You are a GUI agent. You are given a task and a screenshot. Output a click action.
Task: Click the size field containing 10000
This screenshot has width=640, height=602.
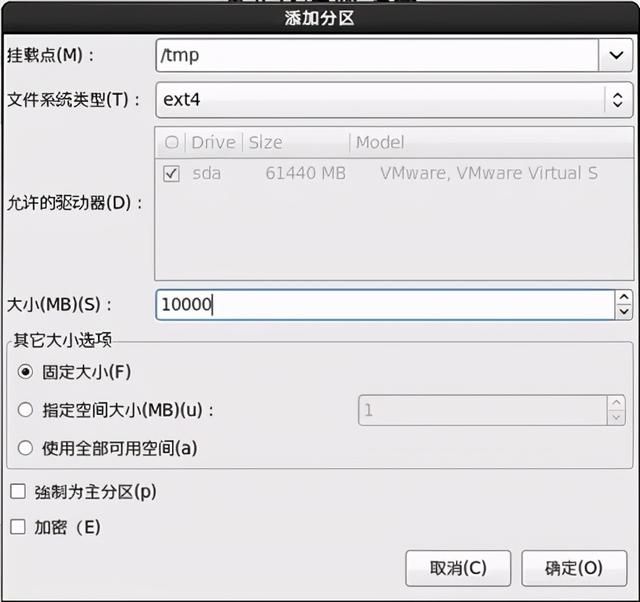pyautogui.click(x=385, y=304)
